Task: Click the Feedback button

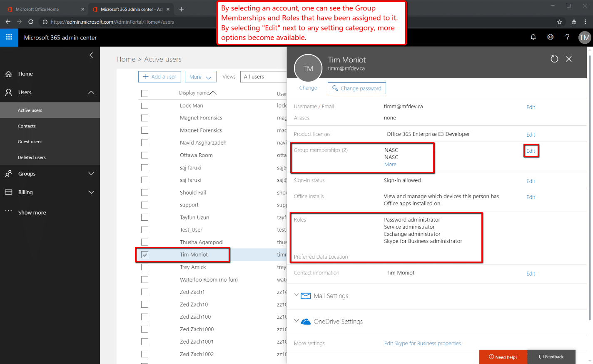Action: click(x=551, y=357)
